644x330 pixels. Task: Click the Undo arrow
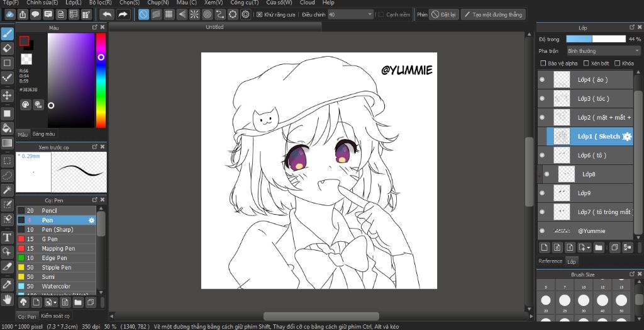(107, 14)
